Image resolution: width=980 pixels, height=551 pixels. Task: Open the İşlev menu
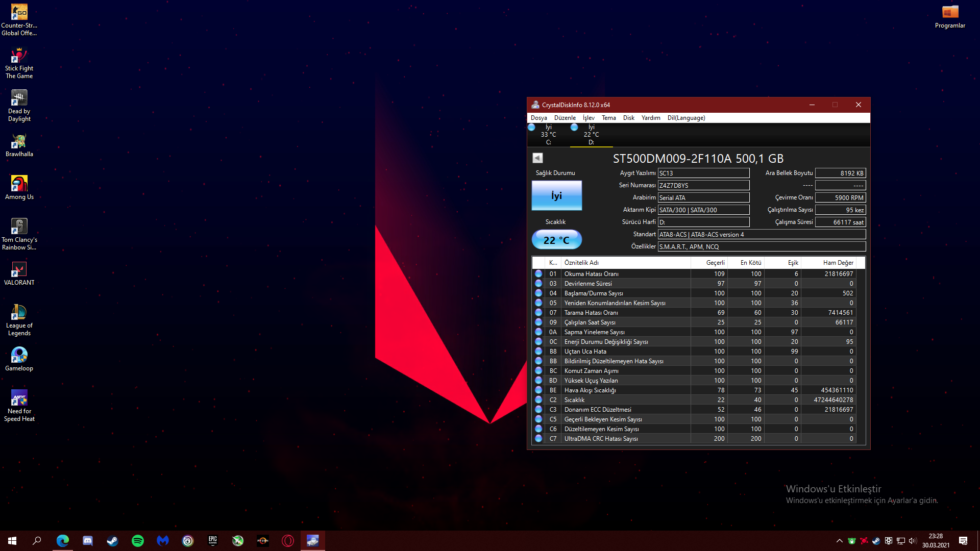coord(589,118)
